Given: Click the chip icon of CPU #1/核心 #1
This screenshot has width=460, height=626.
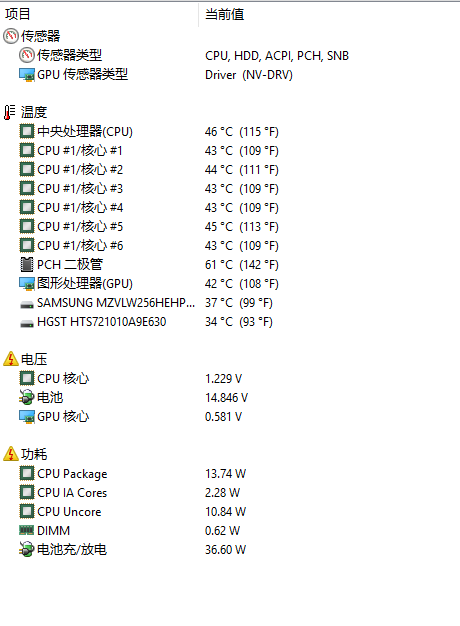Looking at the screenshot, I should (x=27, y=150).
